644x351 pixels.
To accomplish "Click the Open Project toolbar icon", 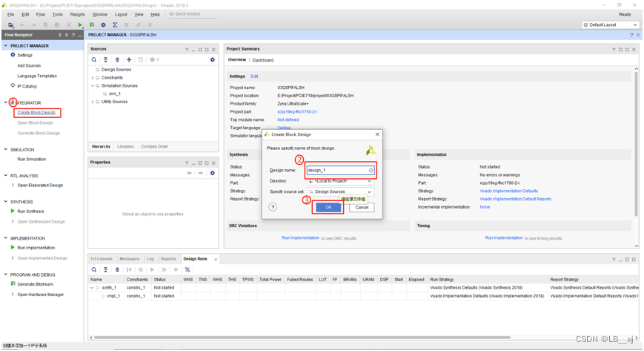I will pos(11,25).
